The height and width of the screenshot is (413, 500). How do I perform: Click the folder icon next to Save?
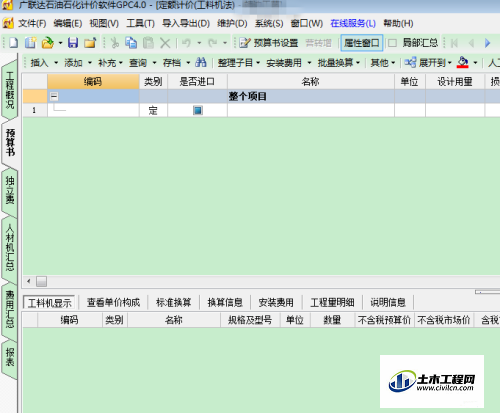pos(90,43)
